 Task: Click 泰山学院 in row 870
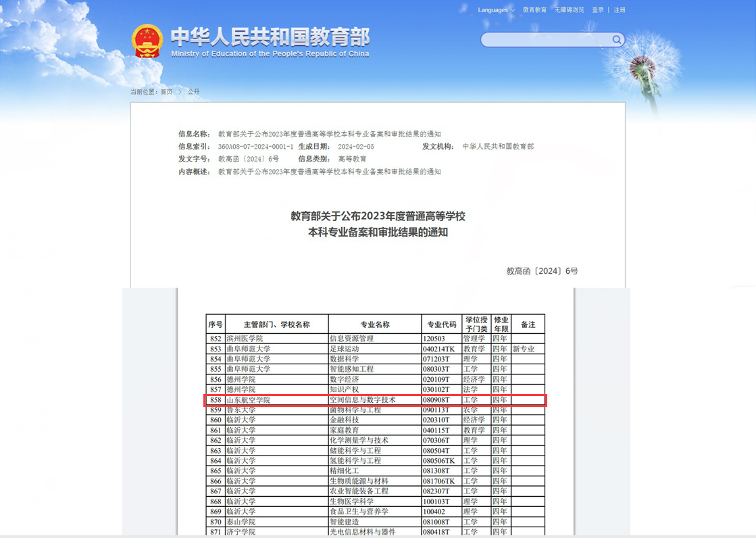[241, 522]
